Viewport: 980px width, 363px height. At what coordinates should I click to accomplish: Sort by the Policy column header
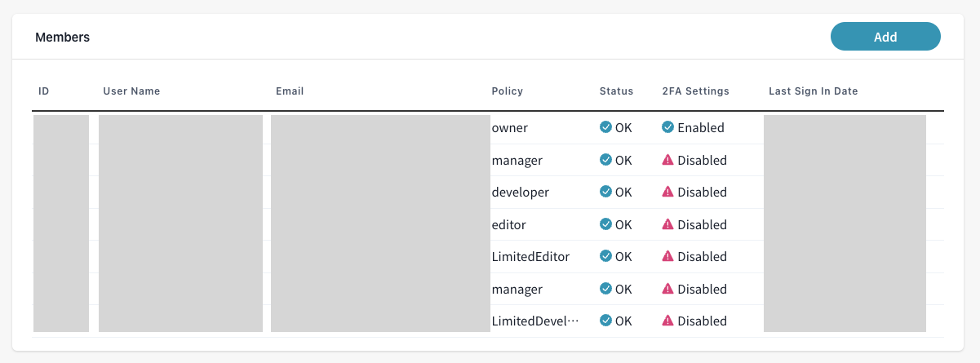[507, 91]
